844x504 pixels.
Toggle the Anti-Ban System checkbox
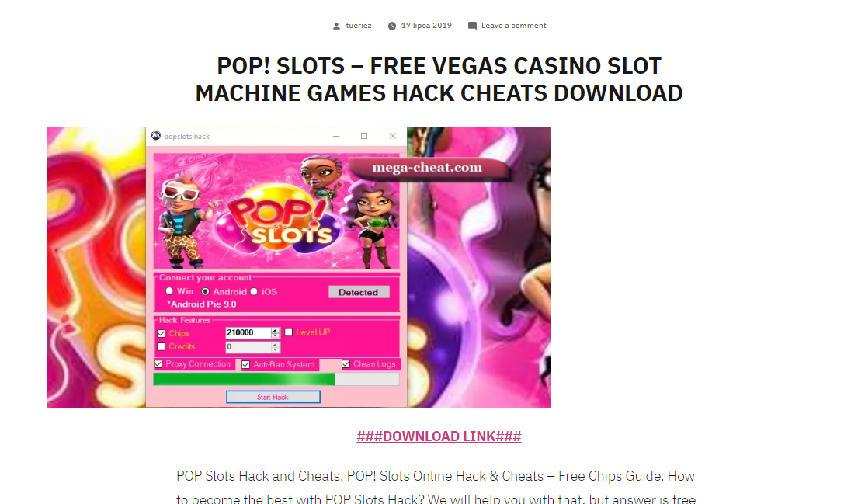click(x=245, y=364)
